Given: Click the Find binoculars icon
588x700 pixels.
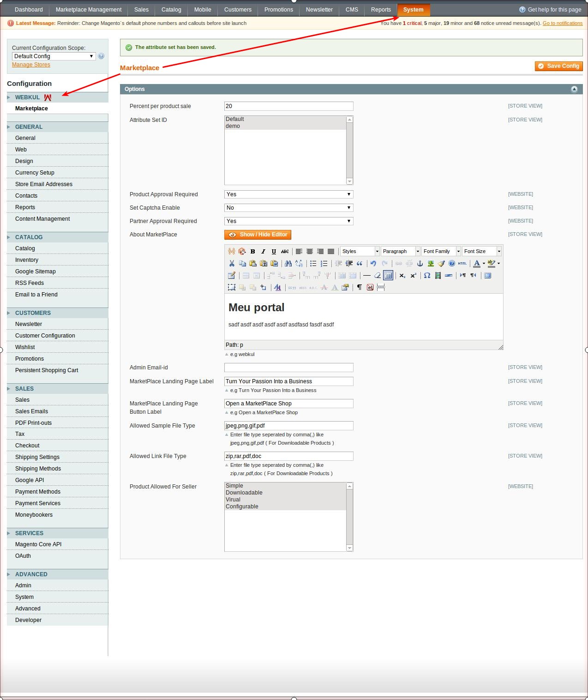Looking at the screenshot, I should 288,263.
